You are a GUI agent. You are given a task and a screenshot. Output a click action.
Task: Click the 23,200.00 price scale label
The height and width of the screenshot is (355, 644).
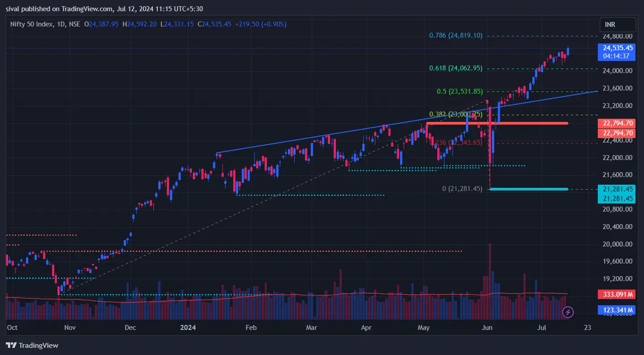(617, 106)
